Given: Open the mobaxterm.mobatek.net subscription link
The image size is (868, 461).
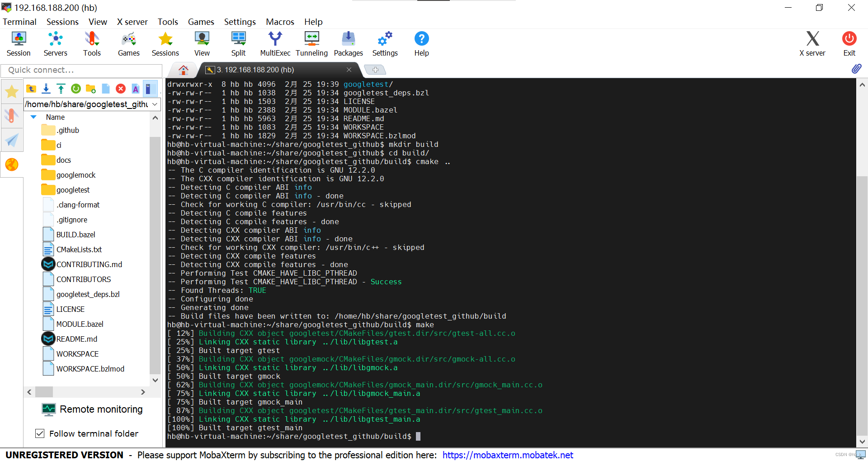Looking at the screenshot, I should click(x=507, y=455).
